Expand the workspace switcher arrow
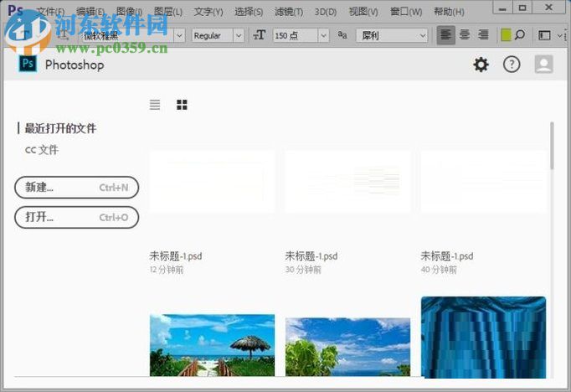571x392 pixels. pos(560,36)
